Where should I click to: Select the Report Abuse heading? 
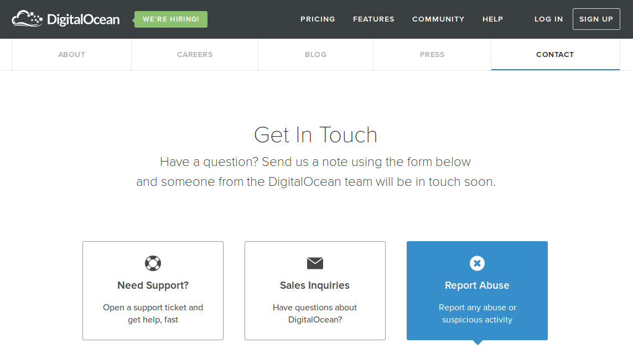(477, 285)
